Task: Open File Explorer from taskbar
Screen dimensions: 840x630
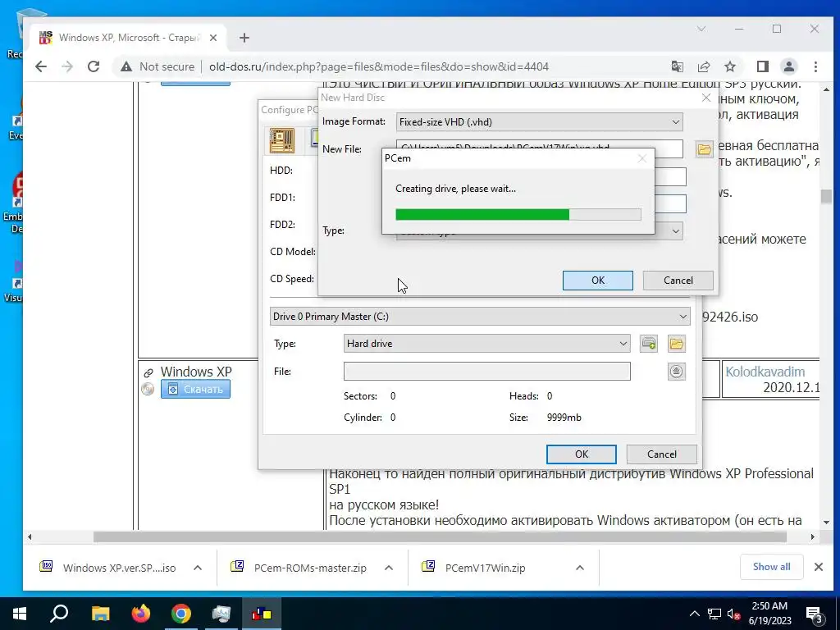Action: [100, 614]
